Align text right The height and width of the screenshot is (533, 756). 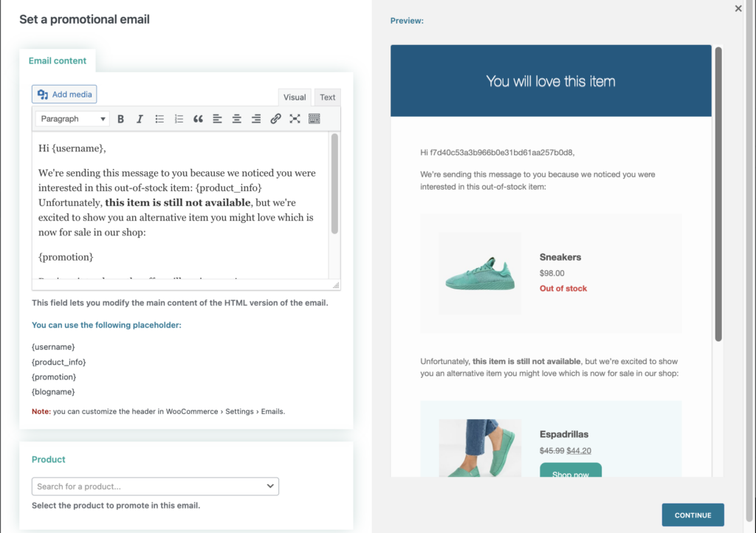tap(256, 119)
